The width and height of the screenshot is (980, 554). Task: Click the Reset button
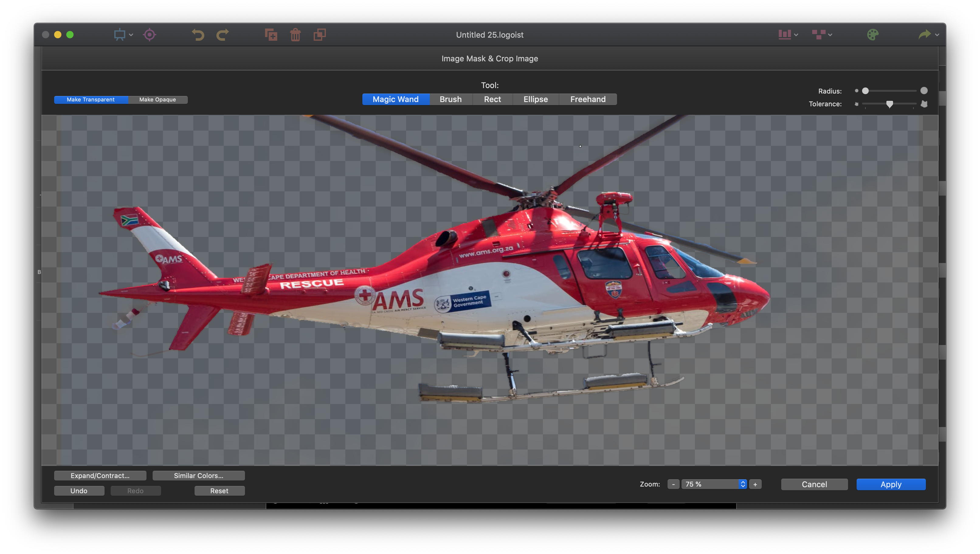tap(219, 491)
